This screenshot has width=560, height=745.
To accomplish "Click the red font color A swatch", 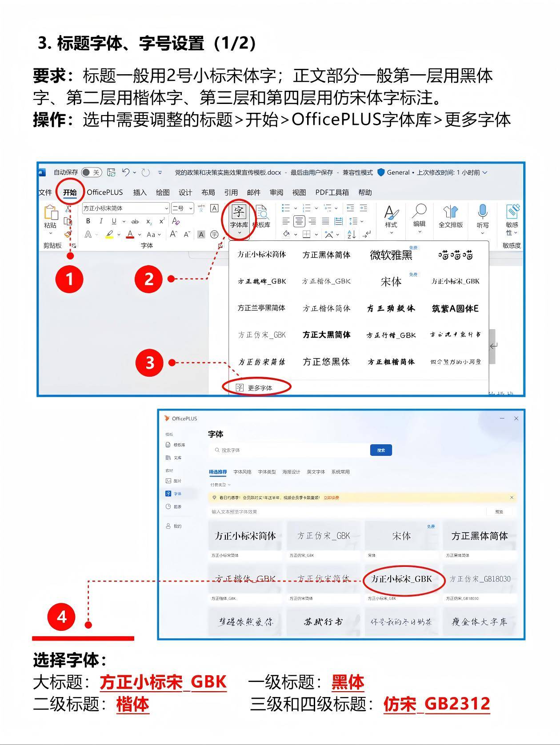I will pos(130,234).
